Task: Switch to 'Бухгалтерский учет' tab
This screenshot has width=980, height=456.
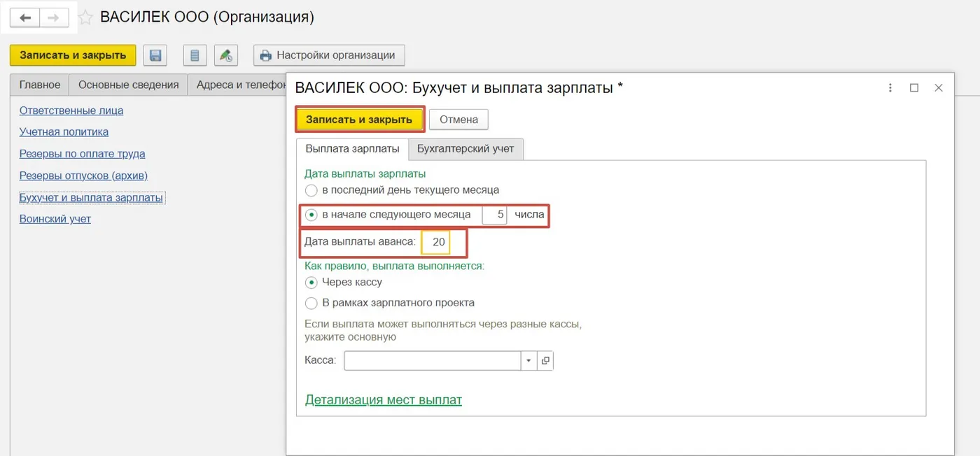Action: tap(465, 149)
